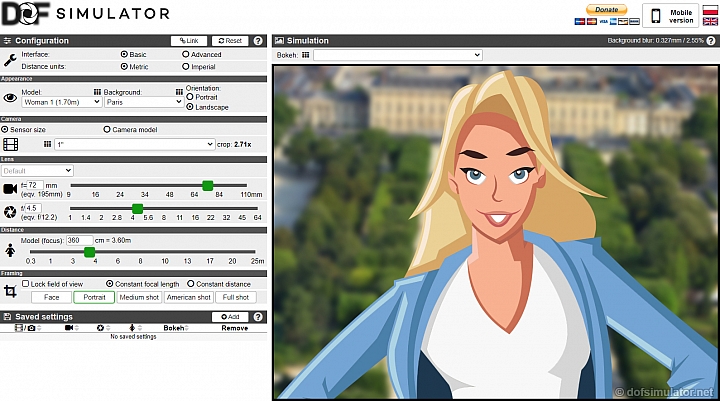Click the simulation preview image

click(x=496, y=232)
